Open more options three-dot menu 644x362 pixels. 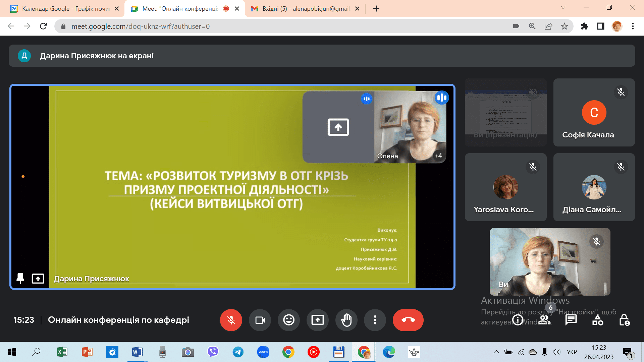click(x=375, y=320)
